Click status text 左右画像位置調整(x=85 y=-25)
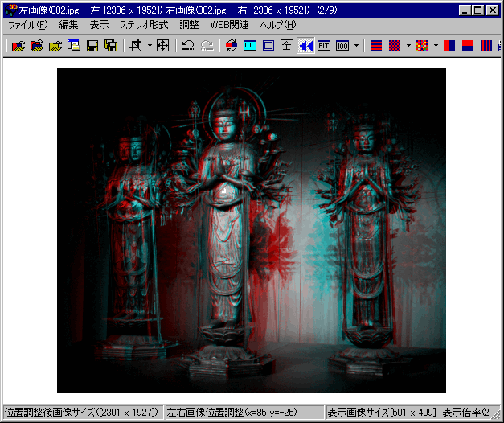This screenshot has width=504, height=423. (232, 413)
